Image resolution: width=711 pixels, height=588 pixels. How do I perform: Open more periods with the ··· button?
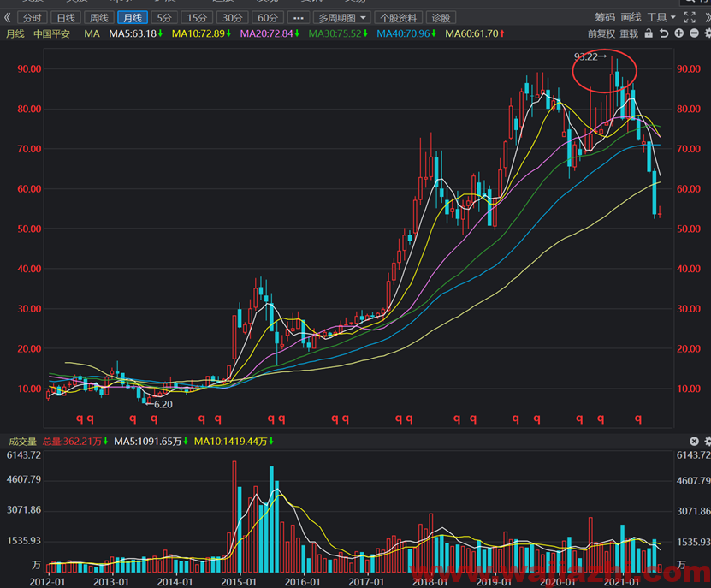click(299, 18)
